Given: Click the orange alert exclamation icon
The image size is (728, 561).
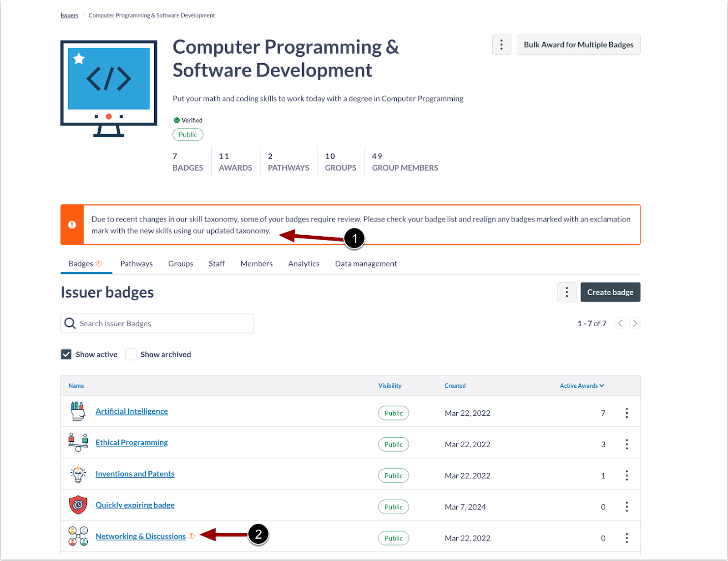Looking at the screenshot, I should coord(72,225).
